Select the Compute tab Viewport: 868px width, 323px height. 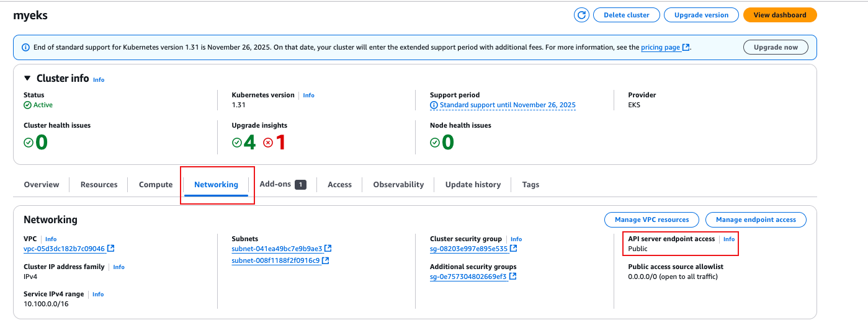[156, 185]
